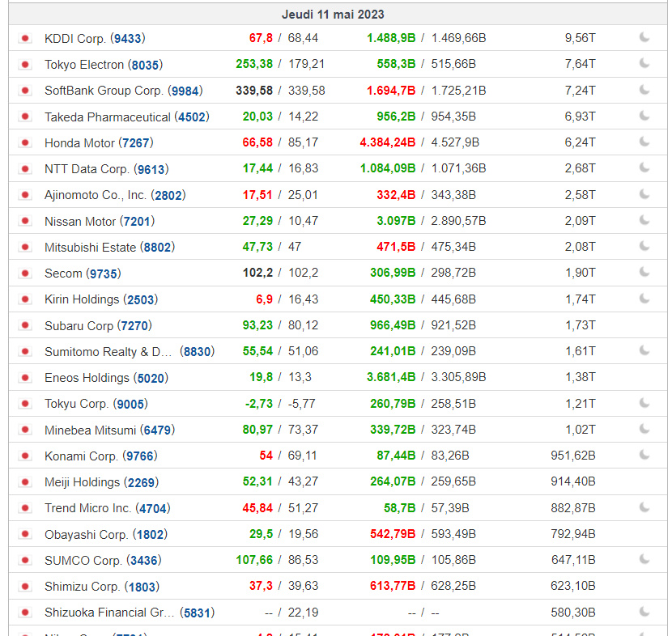Click the moon icon in the SUMCO Corp. row
This screenshot has width=672, height=636.
(644, 559)
